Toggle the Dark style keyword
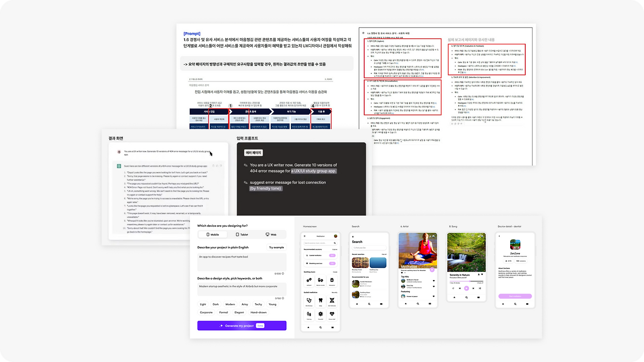 point(216,304)
